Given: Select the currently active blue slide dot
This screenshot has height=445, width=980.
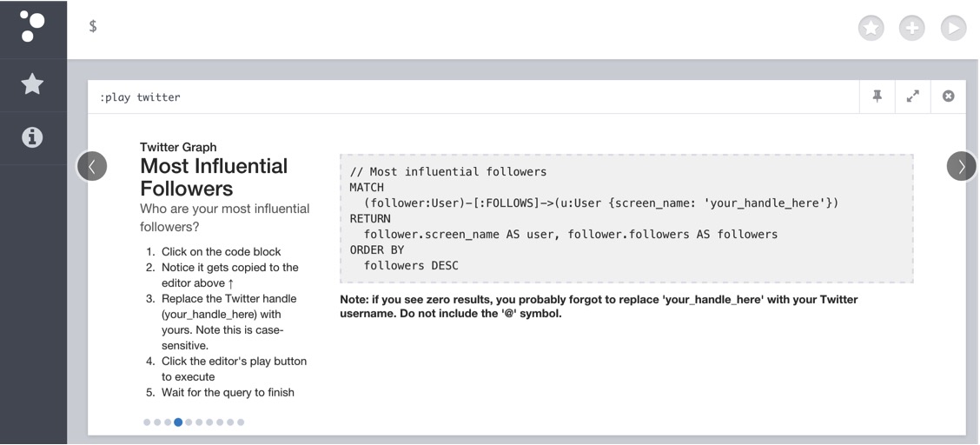Looking at the screenshot, I should (x=178, y=422).
